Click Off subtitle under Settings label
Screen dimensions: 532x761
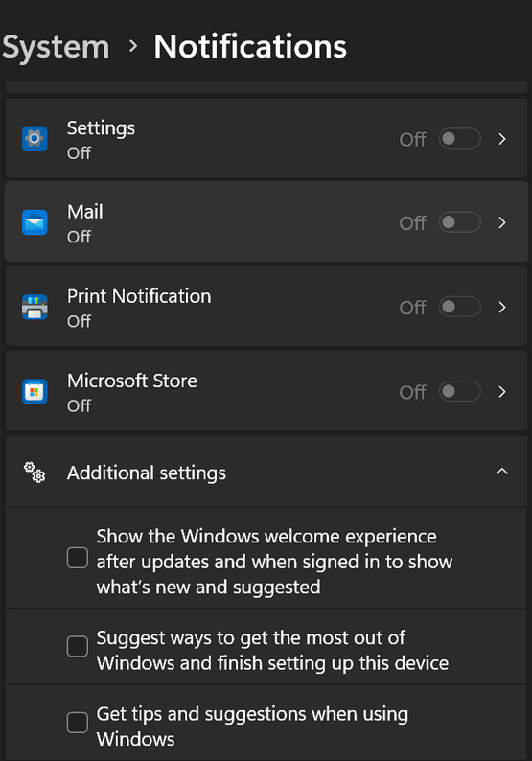tap(80, 153)
